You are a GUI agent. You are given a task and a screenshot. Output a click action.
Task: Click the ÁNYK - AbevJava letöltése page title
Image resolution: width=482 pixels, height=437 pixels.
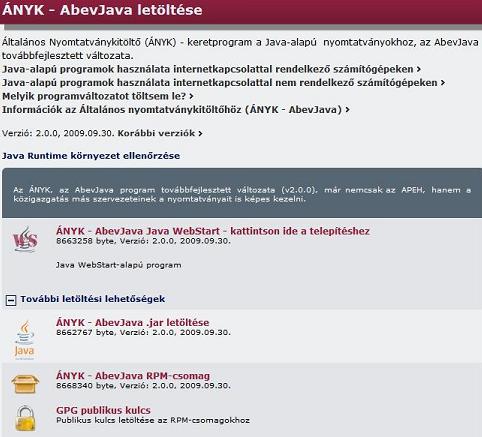102,10
